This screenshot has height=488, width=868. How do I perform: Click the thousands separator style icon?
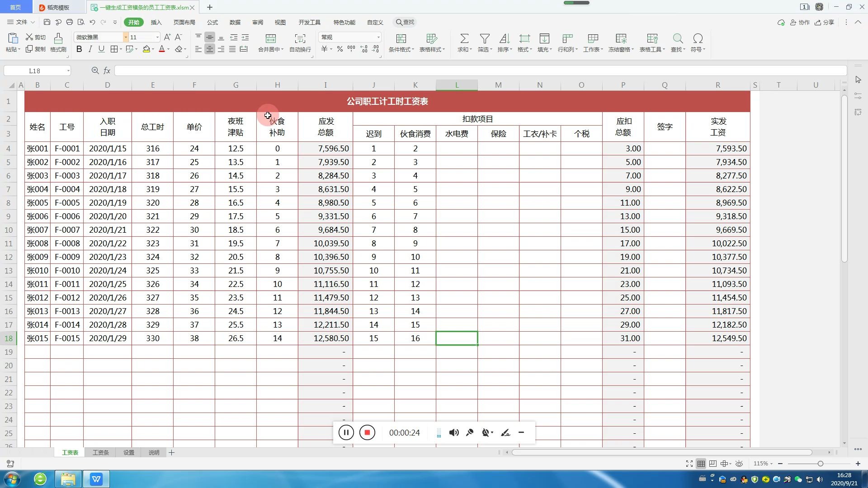351,49
